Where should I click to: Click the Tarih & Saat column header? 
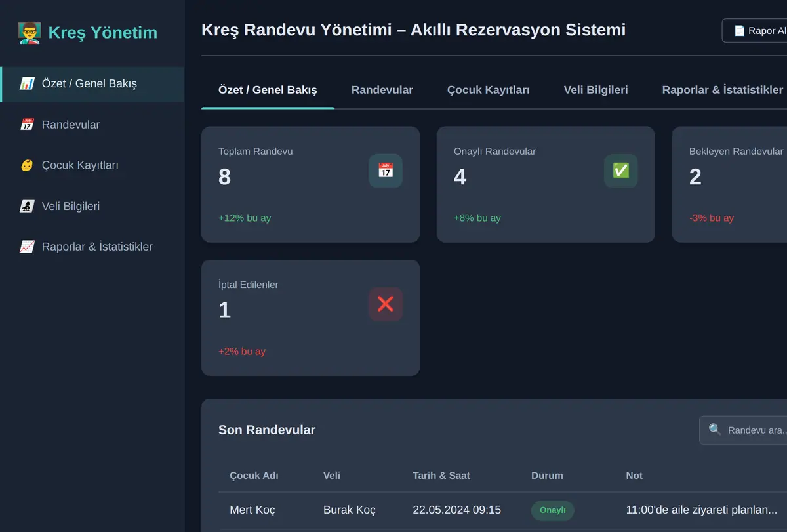coord(441,476)
